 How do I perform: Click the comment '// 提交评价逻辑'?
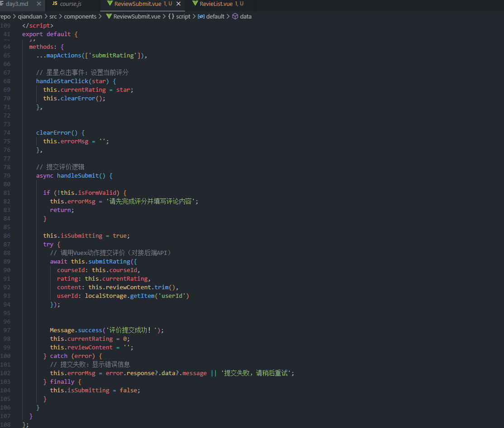pyautogui.click(x=60, y=167)
